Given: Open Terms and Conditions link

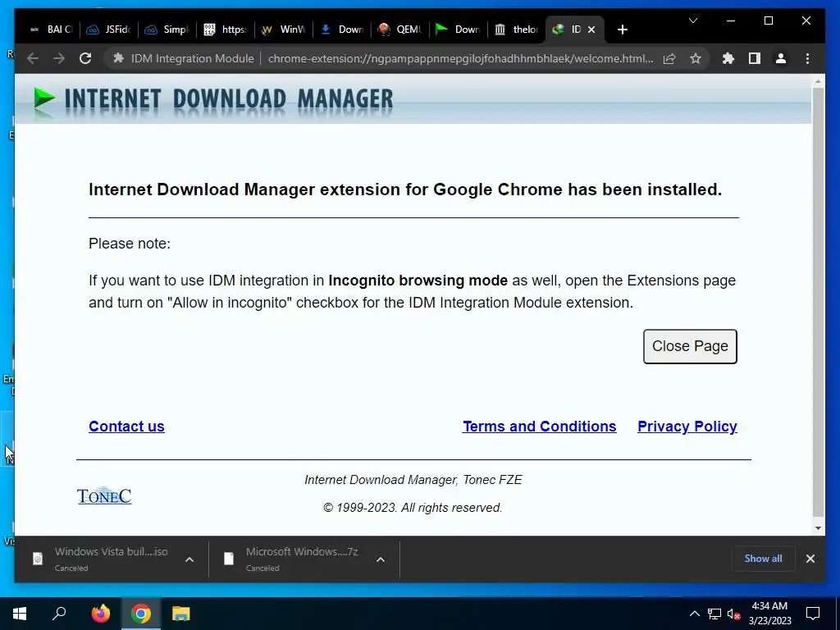Looking at the screenshot, I should point(540,427).
